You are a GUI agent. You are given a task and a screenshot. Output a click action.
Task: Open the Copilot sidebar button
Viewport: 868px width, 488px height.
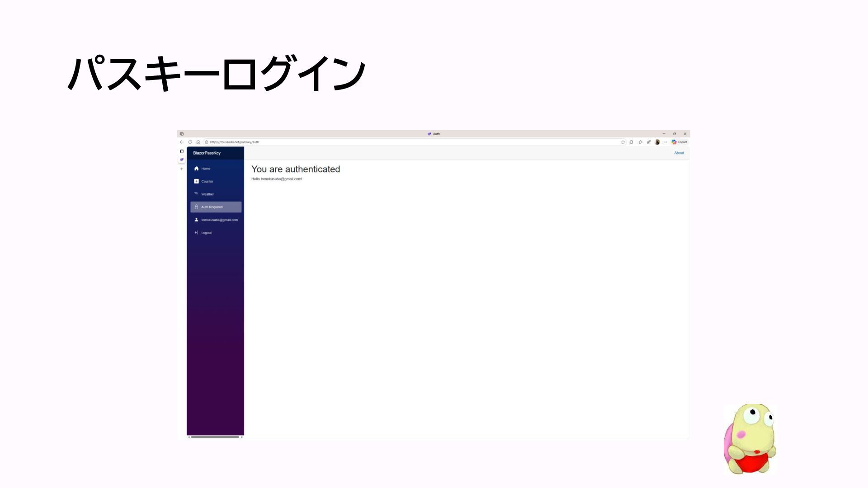(679, 142)
